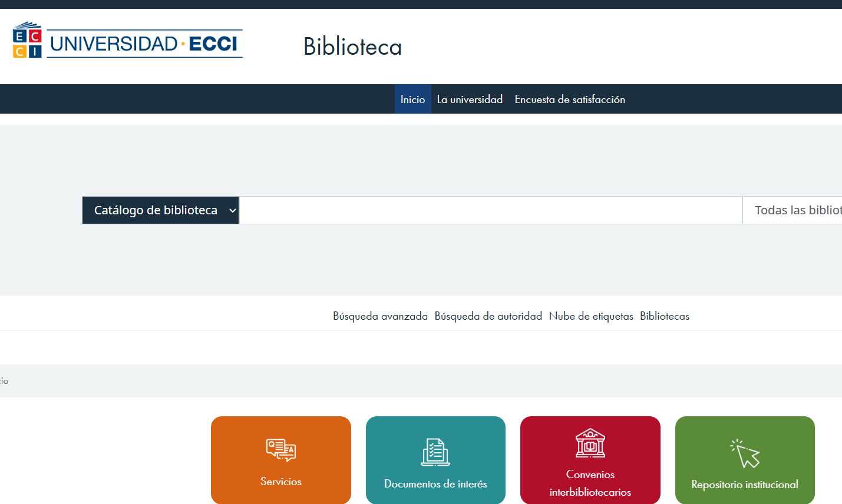View the Nube de etiquetas link

click(x=591, y=316)
